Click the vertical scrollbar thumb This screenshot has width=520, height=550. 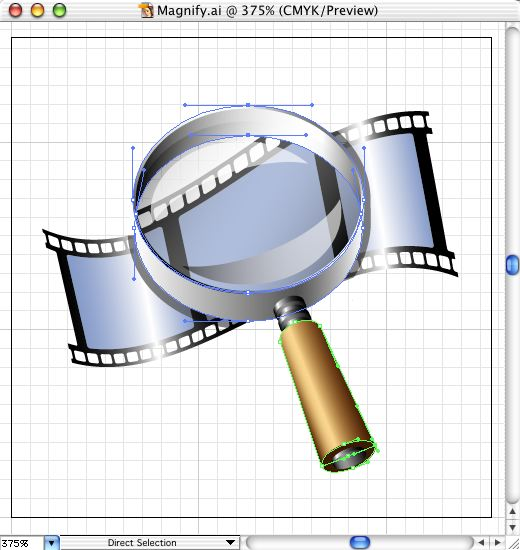[x=513, y=265]
